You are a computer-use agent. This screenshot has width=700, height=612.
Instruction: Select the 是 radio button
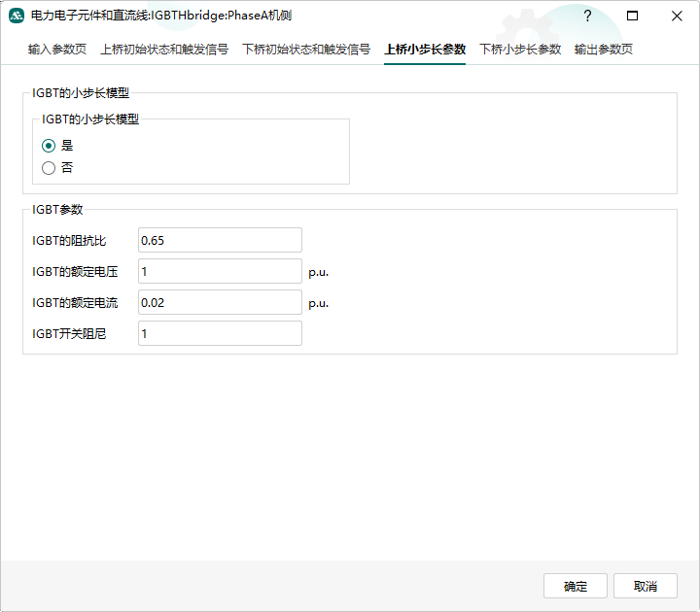click(49, 146)
